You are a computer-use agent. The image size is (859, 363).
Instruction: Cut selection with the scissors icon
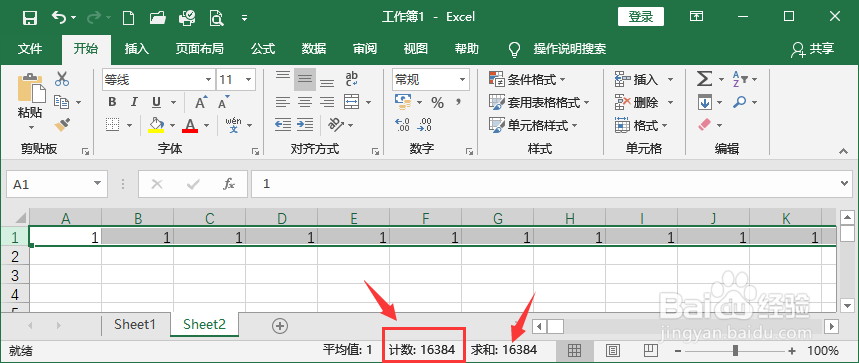62,79
